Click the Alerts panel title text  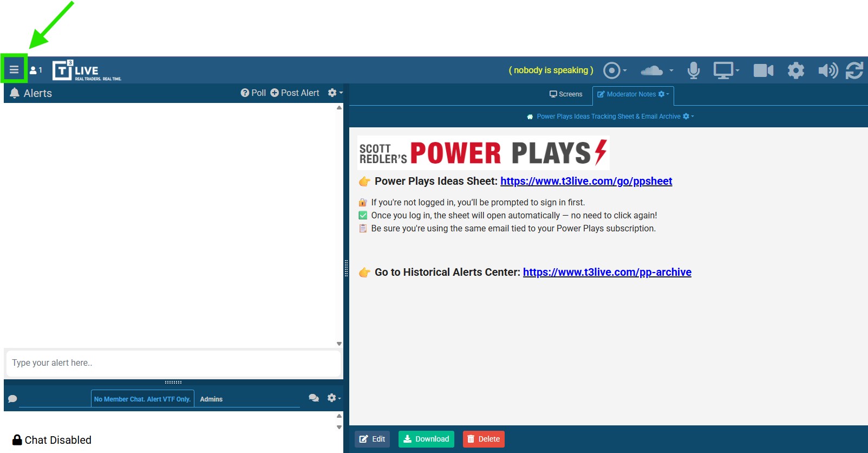click(38, 93)
